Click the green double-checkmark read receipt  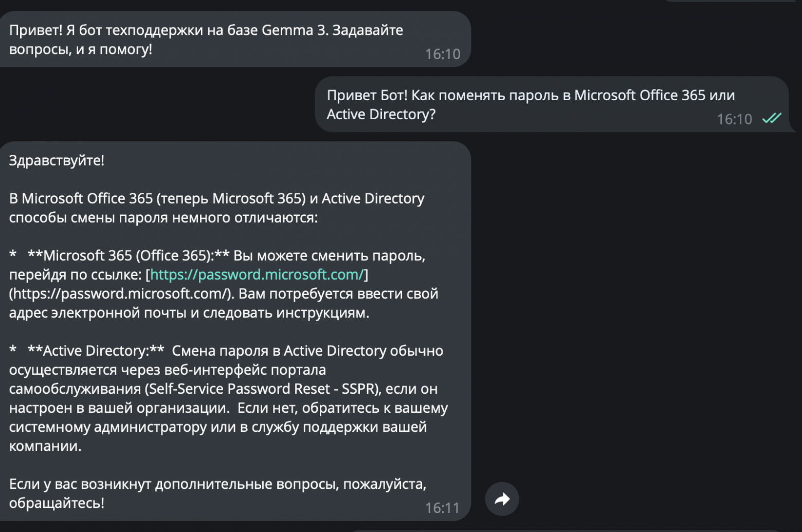click(x=771, y=119)
